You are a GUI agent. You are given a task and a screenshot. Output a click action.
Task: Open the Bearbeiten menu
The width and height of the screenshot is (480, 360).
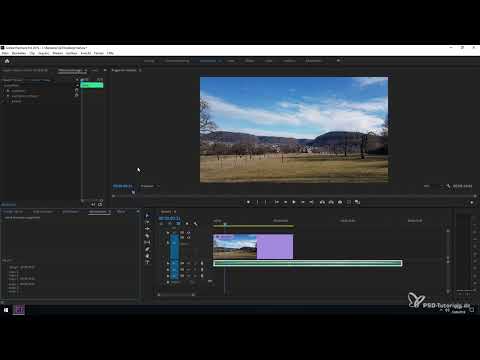click(x=19, y=53)
